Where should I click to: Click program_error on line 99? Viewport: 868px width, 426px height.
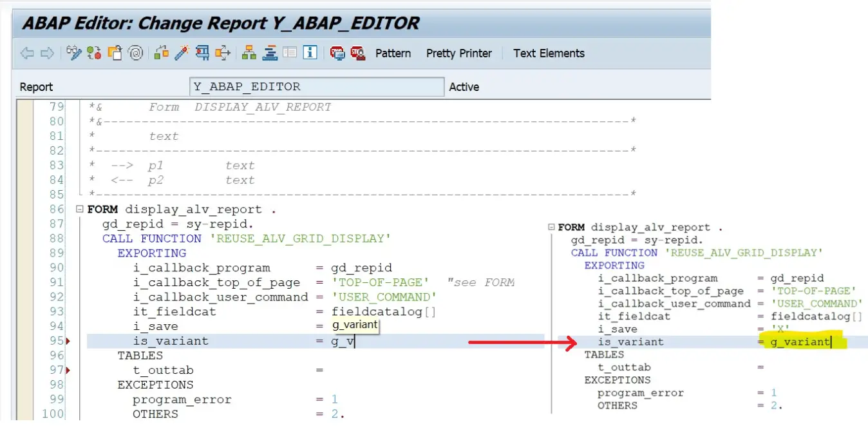(182, 400)
